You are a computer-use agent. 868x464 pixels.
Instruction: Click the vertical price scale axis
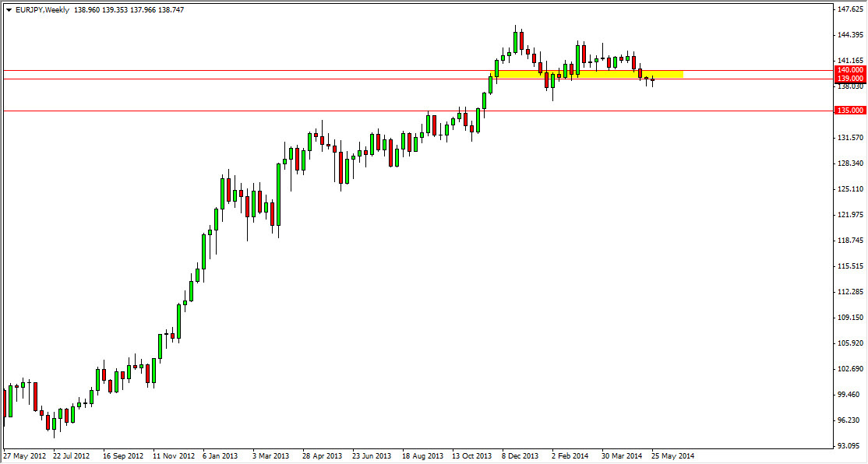click(x=849, y=234)
